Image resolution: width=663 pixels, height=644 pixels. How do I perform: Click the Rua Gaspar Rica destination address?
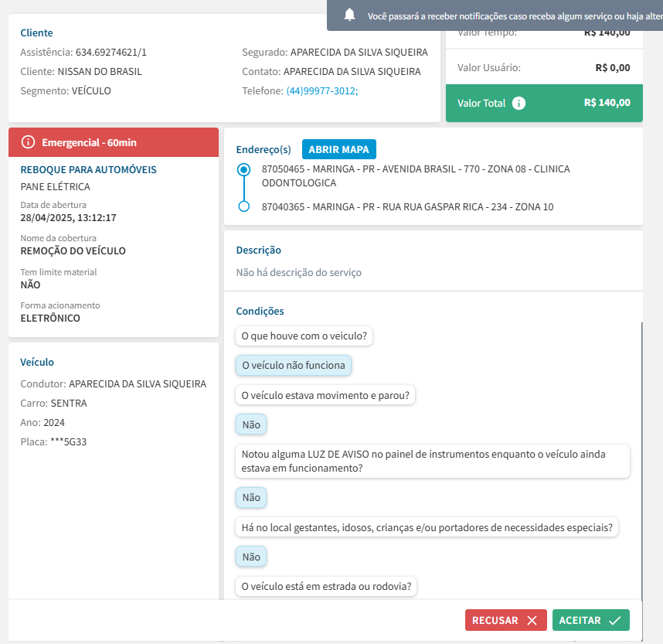pyautogui.click(x=407, y=207)
